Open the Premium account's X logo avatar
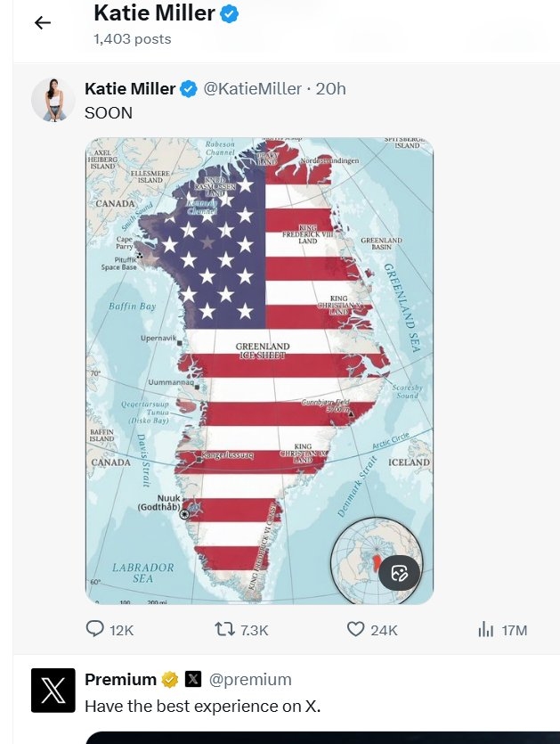 pyautogui.click(x=53, y=691)
